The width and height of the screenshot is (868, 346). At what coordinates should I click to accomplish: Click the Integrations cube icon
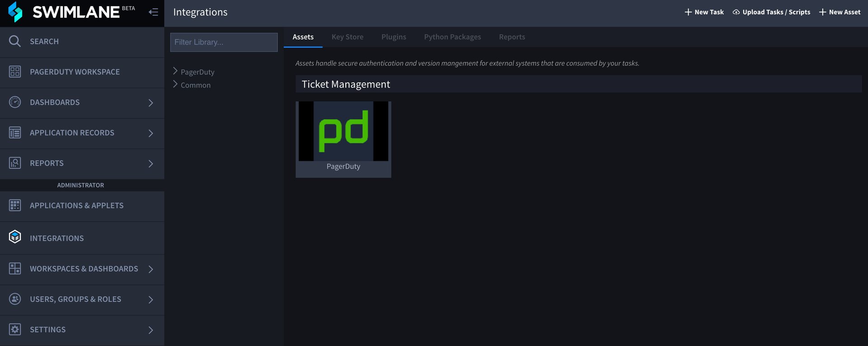(x=15, y=237)
